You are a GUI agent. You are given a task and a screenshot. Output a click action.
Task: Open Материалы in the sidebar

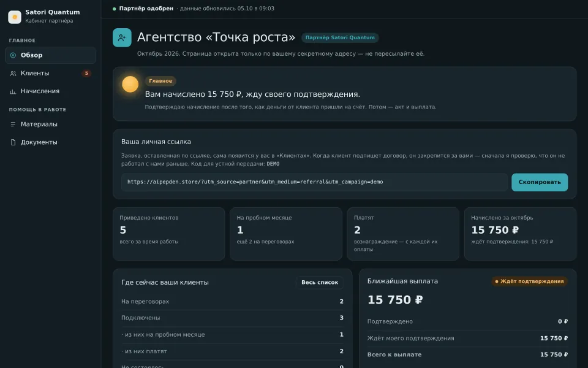click(x=51, y=125)
